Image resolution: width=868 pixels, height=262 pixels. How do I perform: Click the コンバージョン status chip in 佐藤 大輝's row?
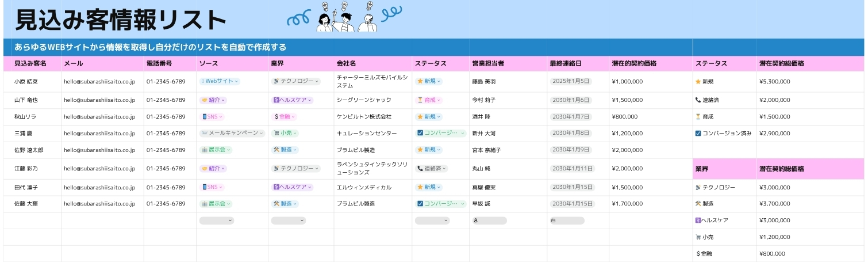pyautogui.click(x=440, y=204)
